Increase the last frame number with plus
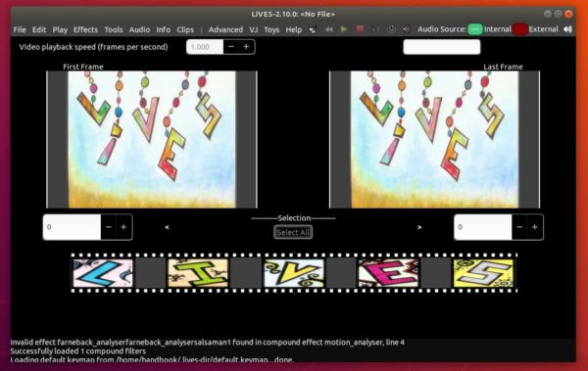This screenshot has height=371, width=588. click(535, 227)
